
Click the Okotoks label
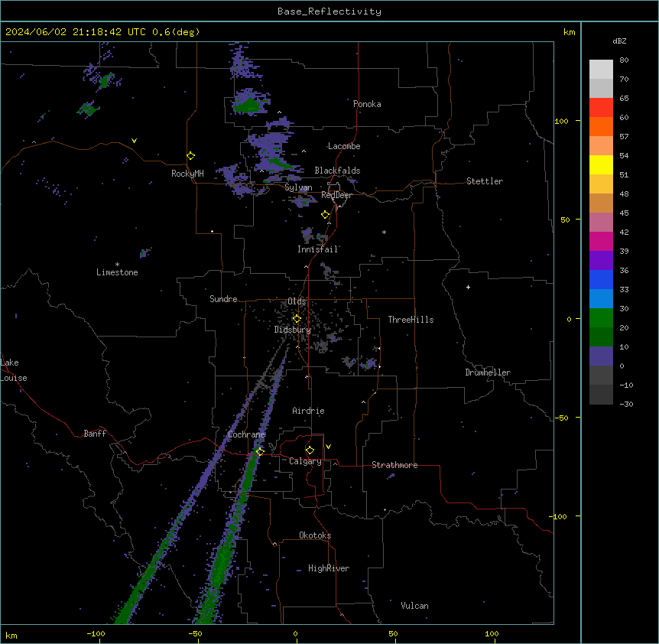click(315, 535)
